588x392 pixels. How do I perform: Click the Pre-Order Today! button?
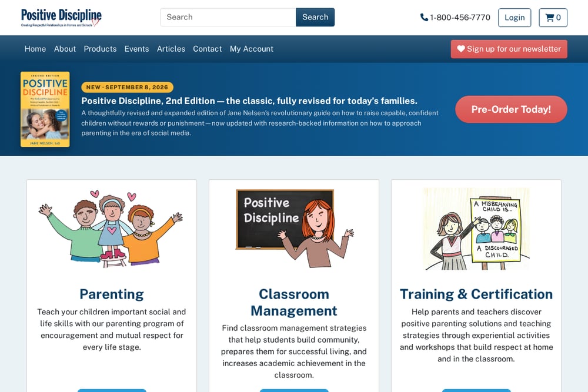(511, 109)
